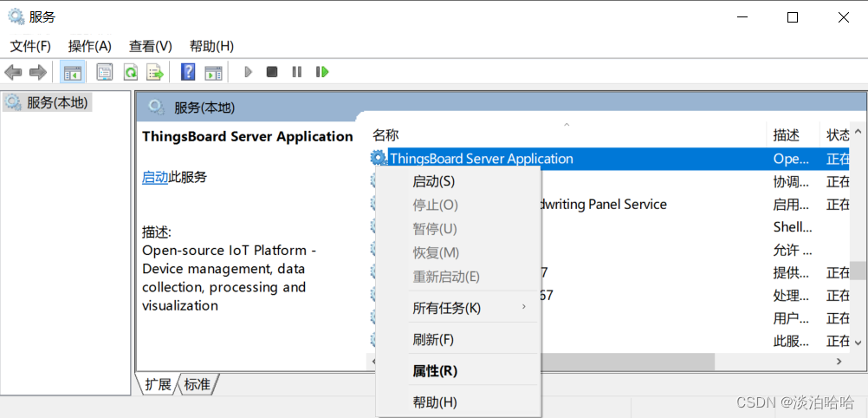The height and width of the screenshot is (418, 868).
Task: Sort by 状态 column header
Action: click(x=836, y=134)
